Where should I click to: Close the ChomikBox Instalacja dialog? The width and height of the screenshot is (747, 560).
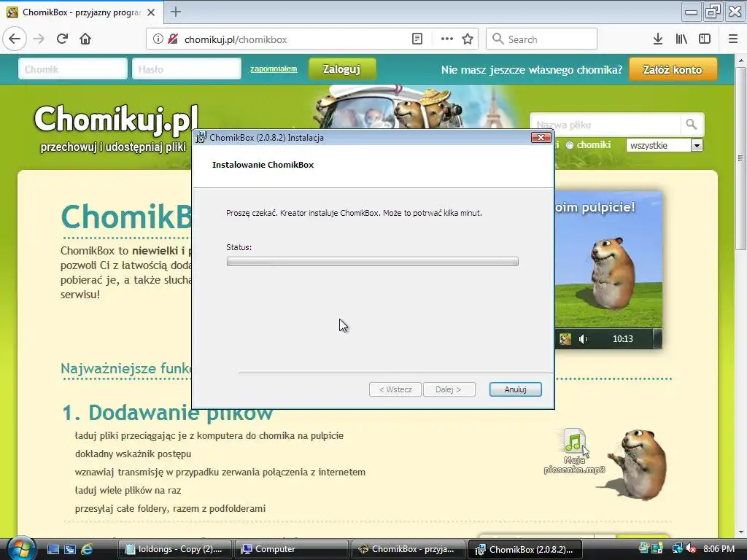[x=541, y=138]
